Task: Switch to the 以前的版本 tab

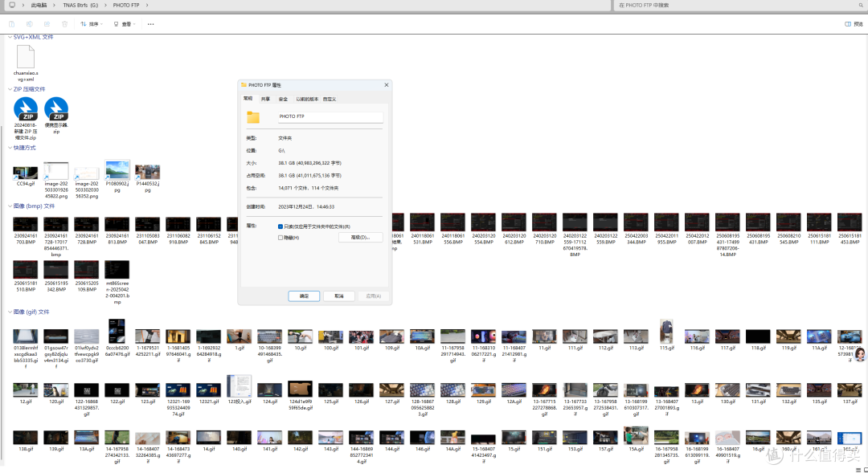Action: [x=307, y=99]
